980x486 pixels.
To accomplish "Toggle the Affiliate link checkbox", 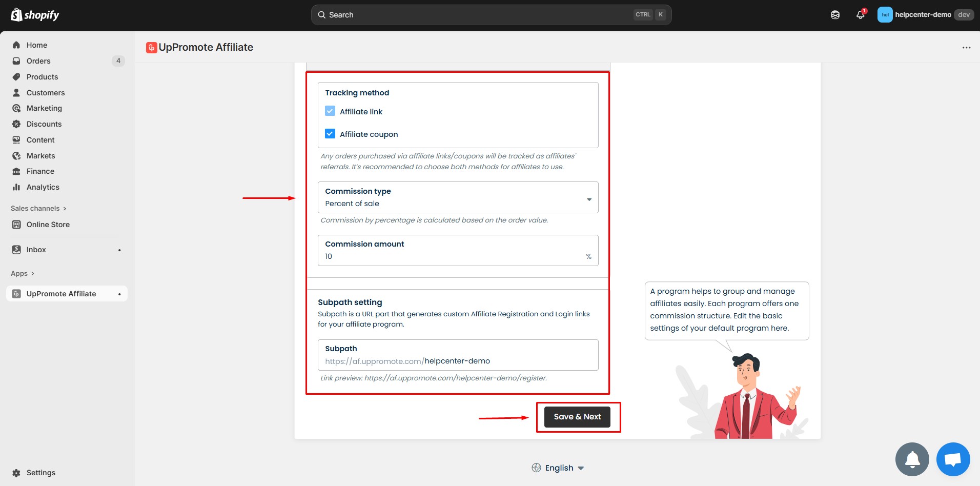I will click(330, 111).
